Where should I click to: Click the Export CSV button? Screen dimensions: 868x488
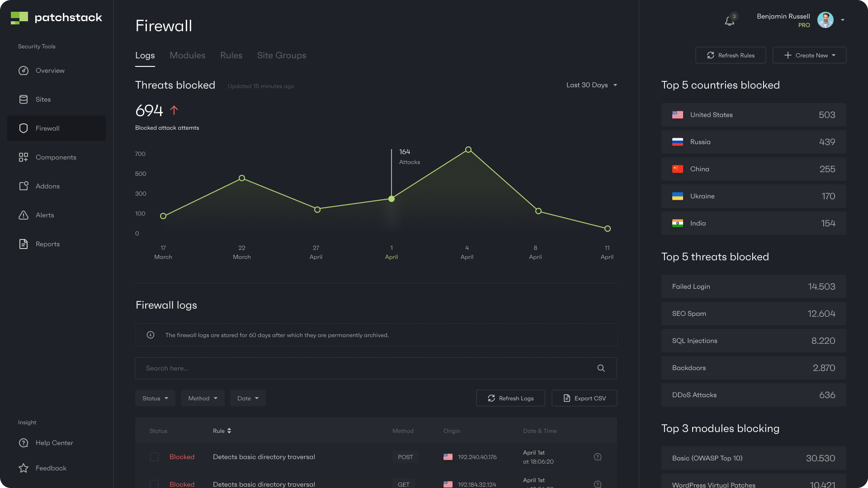[584, 398]
